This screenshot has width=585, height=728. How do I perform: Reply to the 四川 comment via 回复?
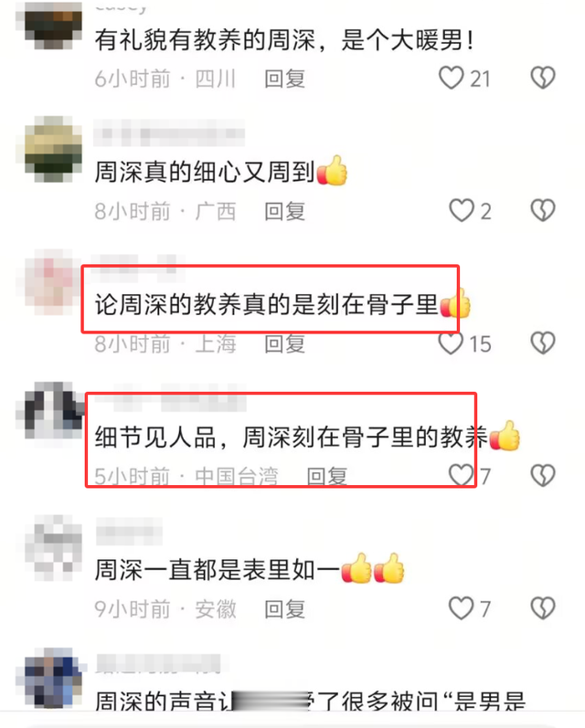[285, 79]
